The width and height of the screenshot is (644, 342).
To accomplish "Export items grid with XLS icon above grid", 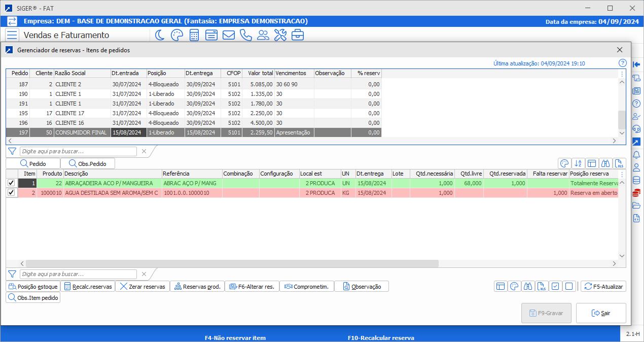I will [619, 163].
